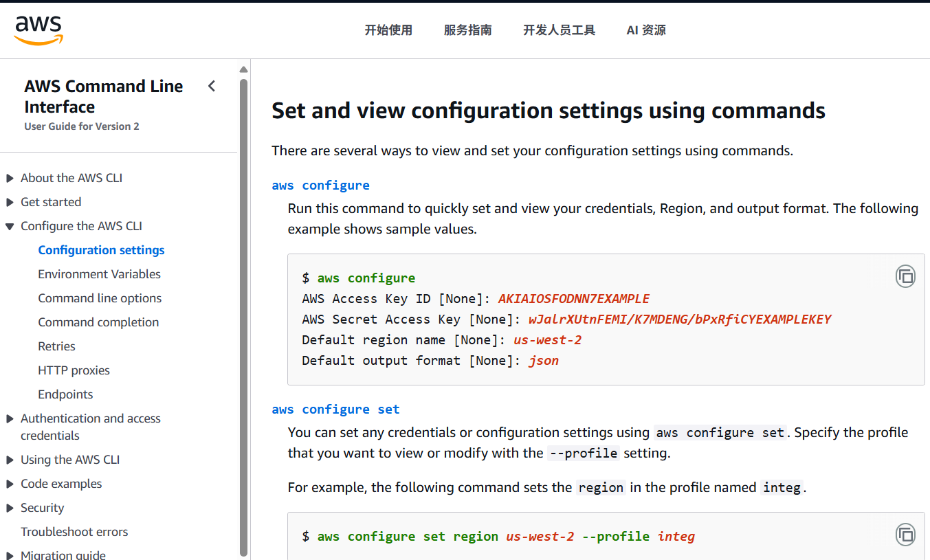Expand the Security section arrow

[10, 508]
